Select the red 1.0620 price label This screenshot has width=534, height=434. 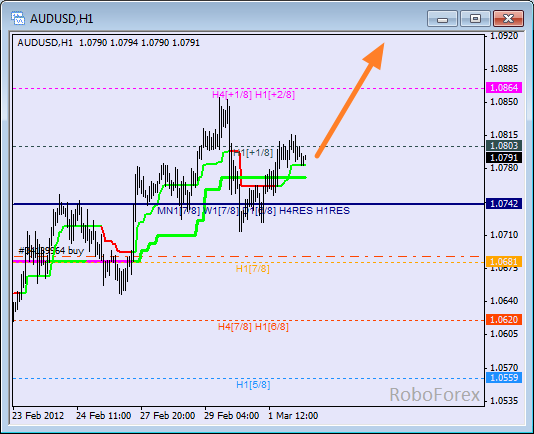coord(504,320)
